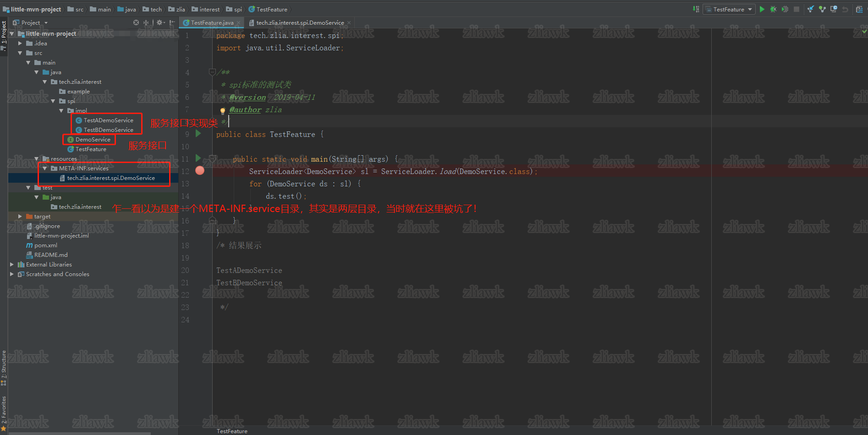This screenshot has width=868, height=435.
Task: Fold the Javadoc comment block
Action: point(212,72)
